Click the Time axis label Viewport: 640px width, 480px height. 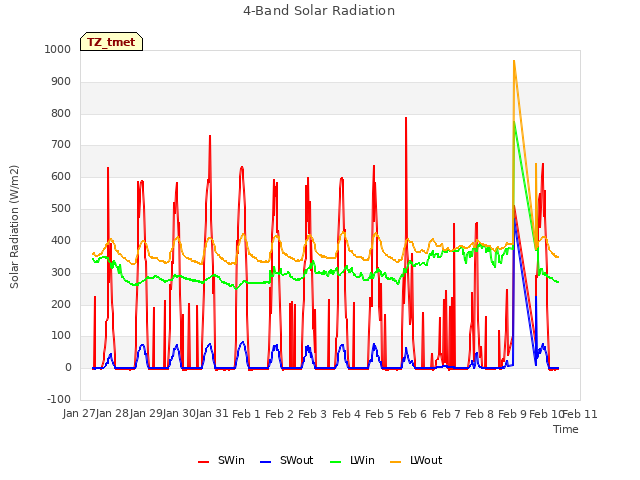pyautogui.click(x=566, y=429)
